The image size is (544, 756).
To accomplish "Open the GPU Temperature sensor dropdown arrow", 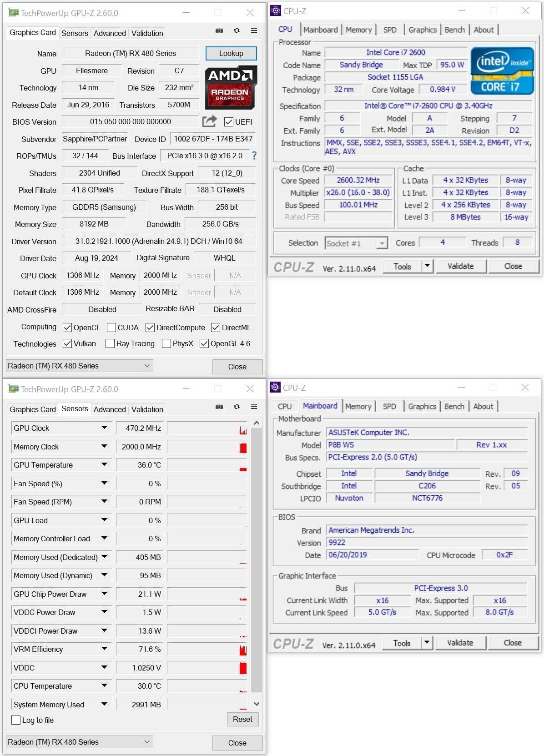I will tap(104, 465).
